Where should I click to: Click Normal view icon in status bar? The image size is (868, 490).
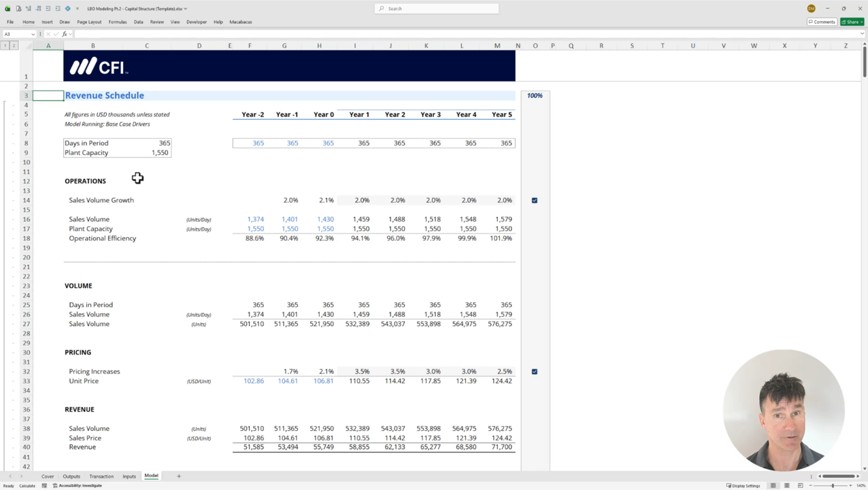tap(773, 485)
